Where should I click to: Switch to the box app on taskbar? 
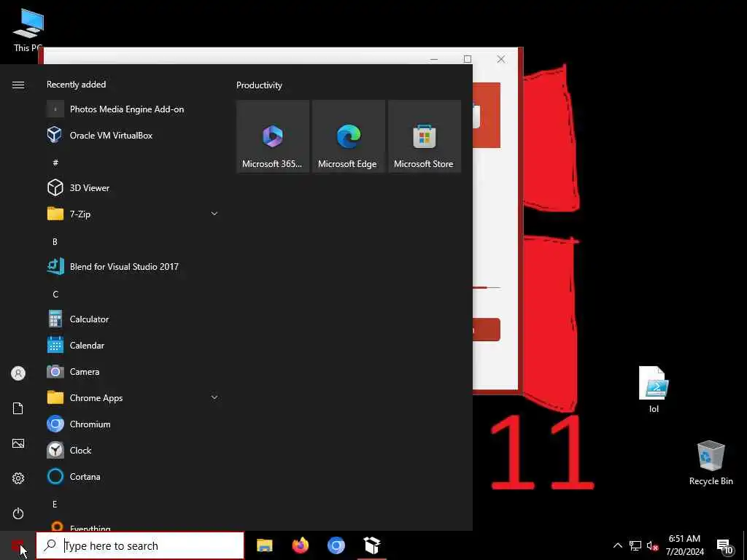click(x=371, y=545)
